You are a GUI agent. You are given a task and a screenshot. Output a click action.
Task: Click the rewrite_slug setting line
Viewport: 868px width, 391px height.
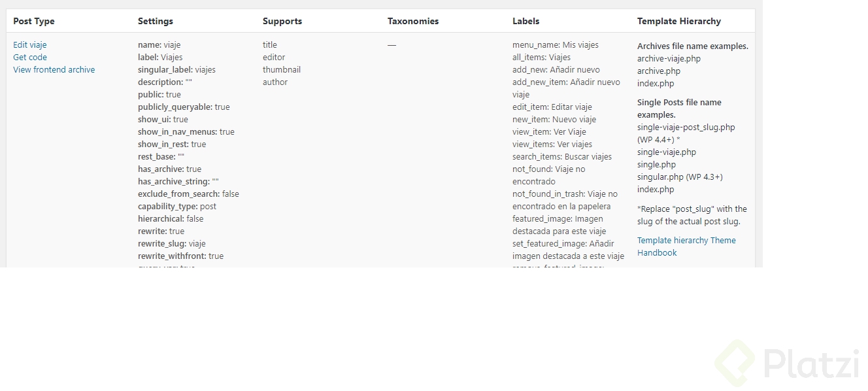[x=171, y=244]
